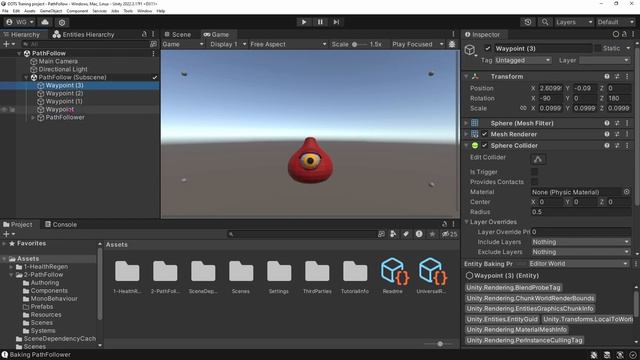The height and width of the screenshot is (360, 640).
Task: Toggle visibility of the Waypoint row
Action: coord(4,109)
